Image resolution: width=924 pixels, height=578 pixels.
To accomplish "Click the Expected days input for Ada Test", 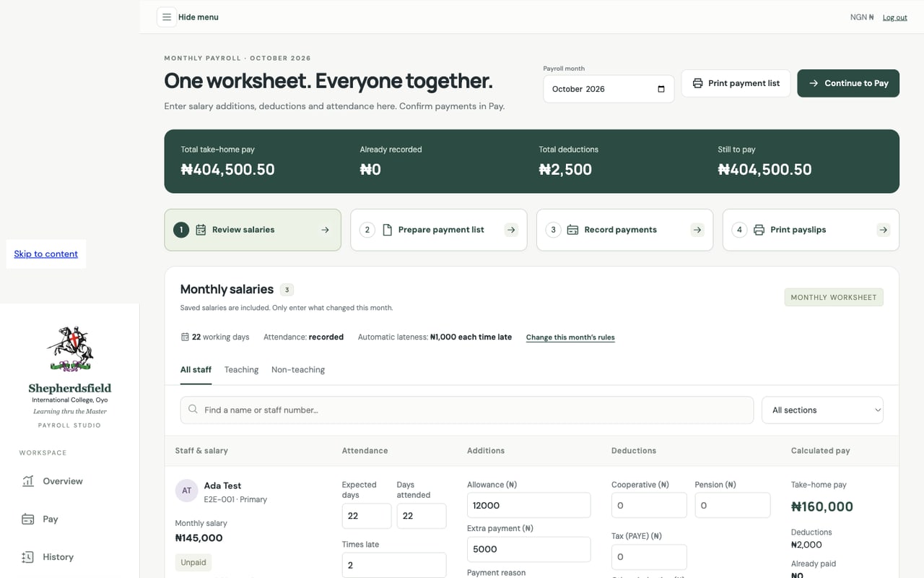I will tap(367, 516).
